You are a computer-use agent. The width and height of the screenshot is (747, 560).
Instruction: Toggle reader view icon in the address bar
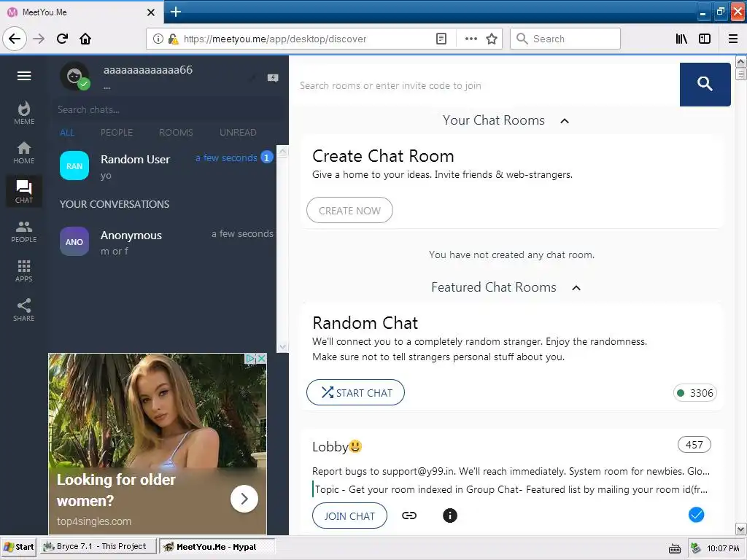441,39
